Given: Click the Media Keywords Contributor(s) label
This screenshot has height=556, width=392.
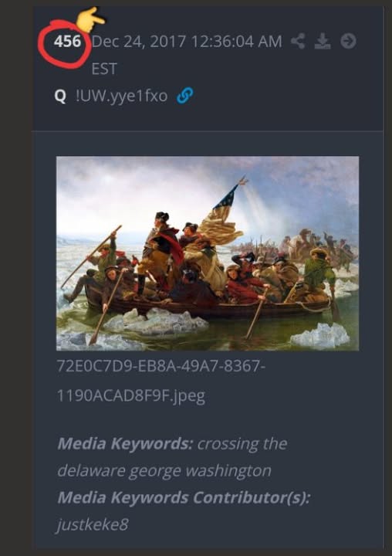Looking at the screenshot, I should pos(184,497).
